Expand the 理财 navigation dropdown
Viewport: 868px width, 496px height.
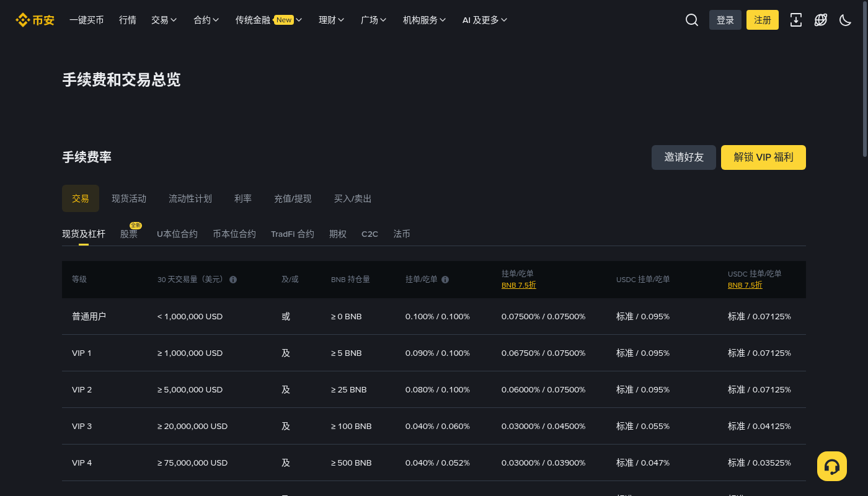pyautogui.click(x=332, y=20)
